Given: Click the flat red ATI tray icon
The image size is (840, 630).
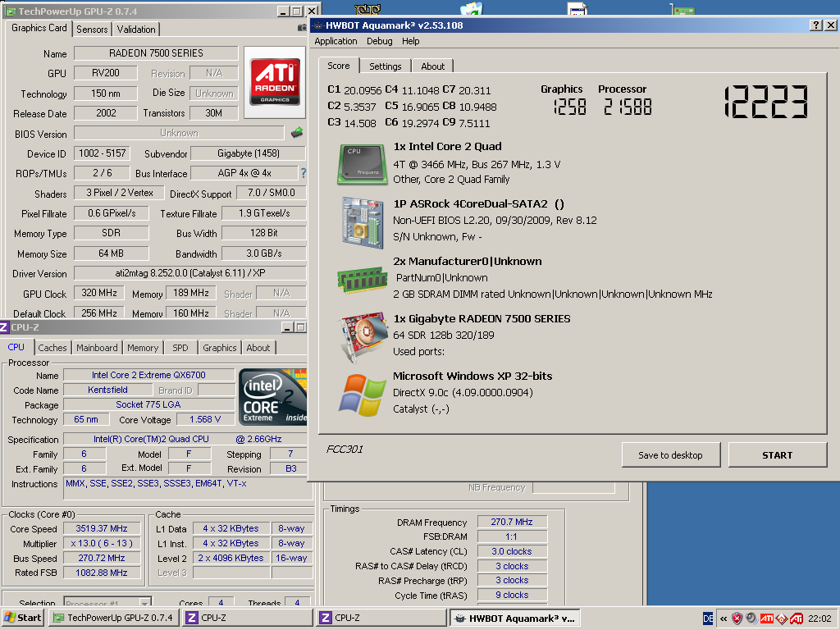Looking at the screenshot, I should (767, 619).
